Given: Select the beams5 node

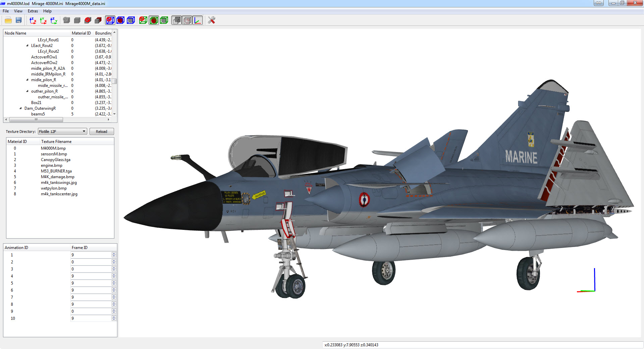Looking at the screenshot, I should pos(38,114).
